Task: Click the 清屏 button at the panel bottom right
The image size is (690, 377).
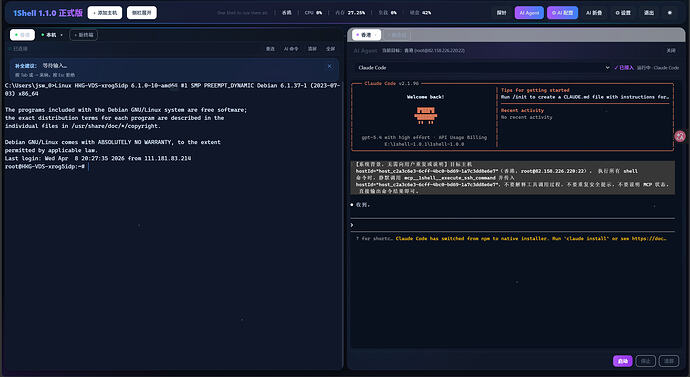Action: [669, 361]
